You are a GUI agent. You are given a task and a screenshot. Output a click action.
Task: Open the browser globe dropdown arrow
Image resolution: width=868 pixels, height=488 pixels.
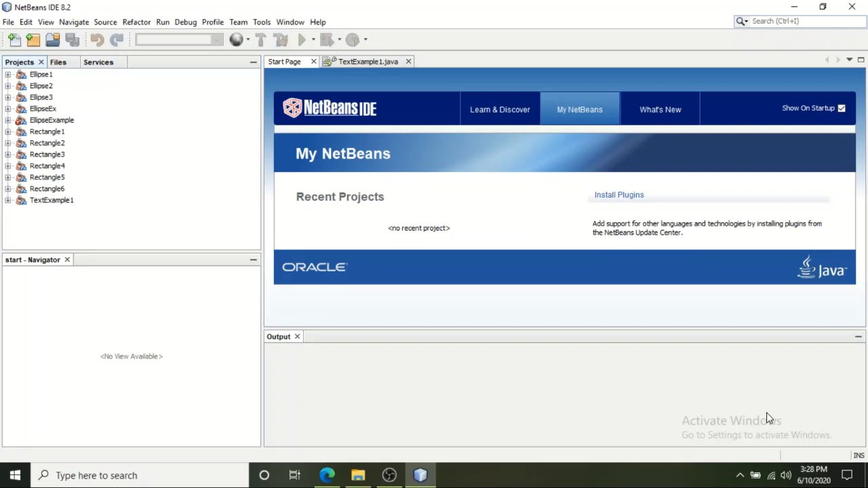click(x=248, y=40)
